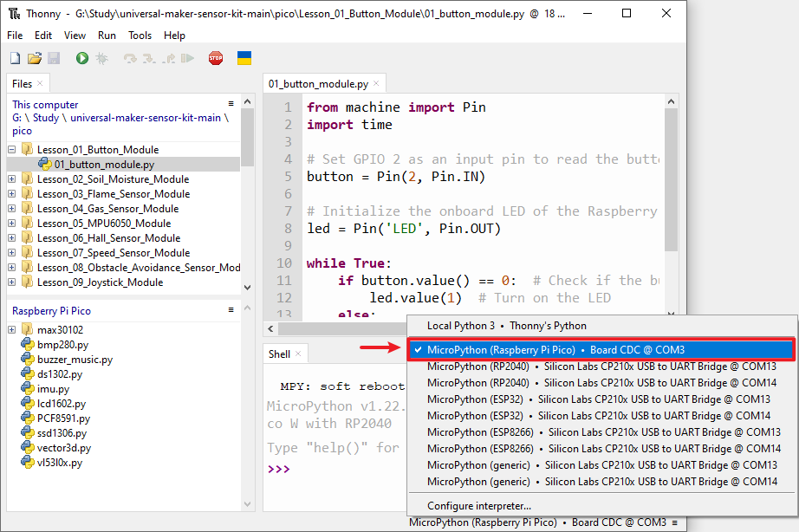Select MicroPython (generic) on COM14
799x532 pixels.
601,482
